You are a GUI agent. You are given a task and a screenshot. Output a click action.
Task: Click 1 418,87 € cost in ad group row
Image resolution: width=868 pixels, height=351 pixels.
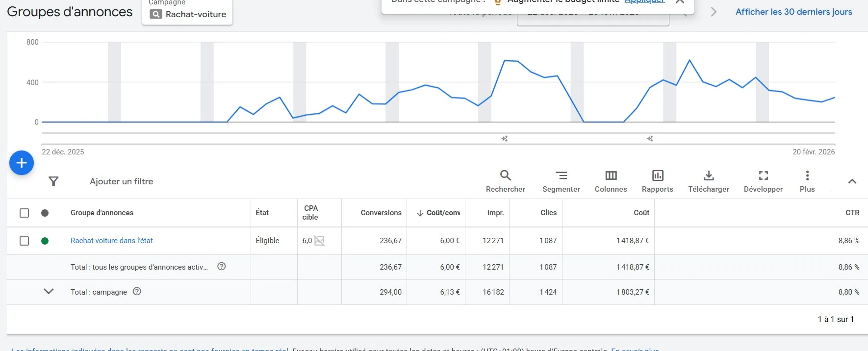point(633,241)
